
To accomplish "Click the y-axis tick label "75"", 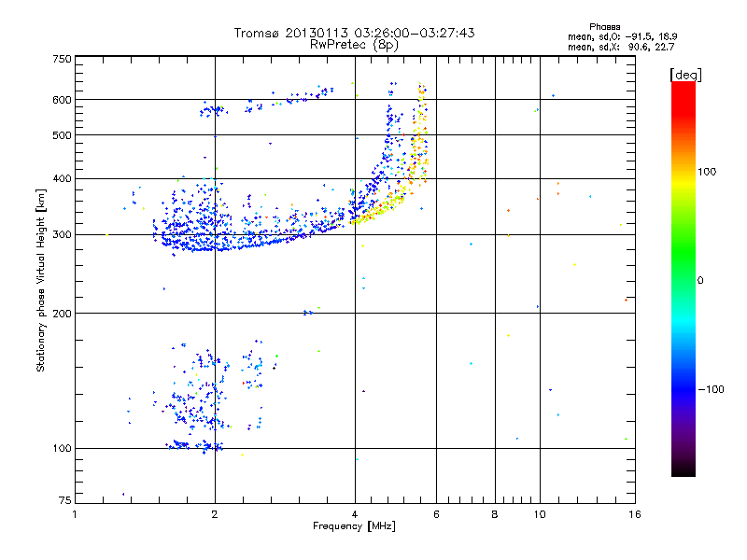I will pos(65,500).
